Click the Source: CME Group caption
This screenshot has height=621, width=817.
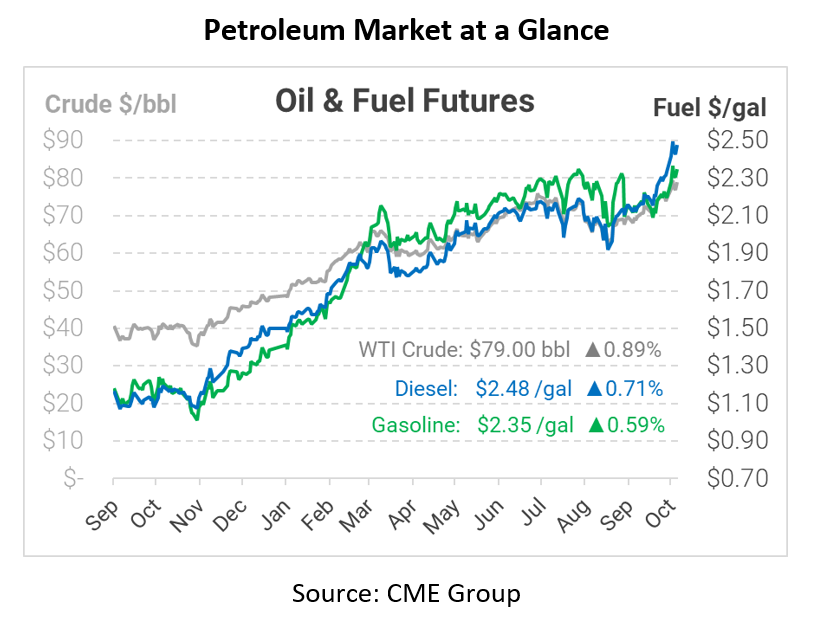[406, 593]
